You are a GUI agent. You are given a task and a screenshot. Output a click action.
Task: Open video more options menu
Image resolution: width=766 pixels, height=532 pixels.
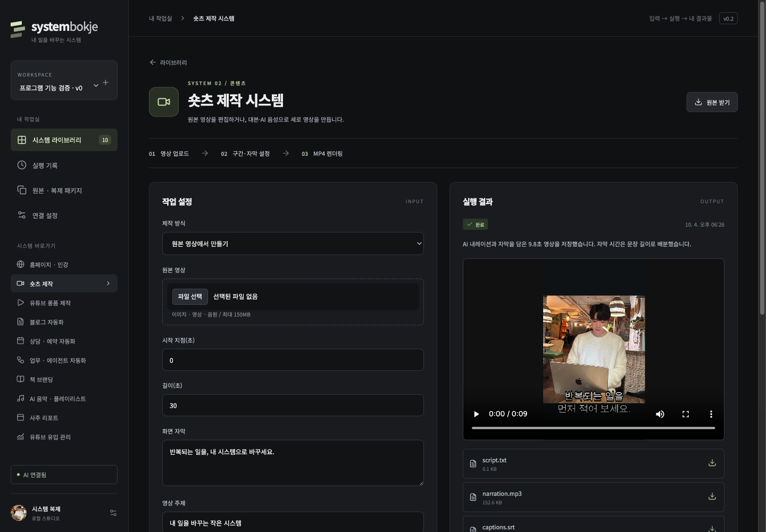point(711,414)
